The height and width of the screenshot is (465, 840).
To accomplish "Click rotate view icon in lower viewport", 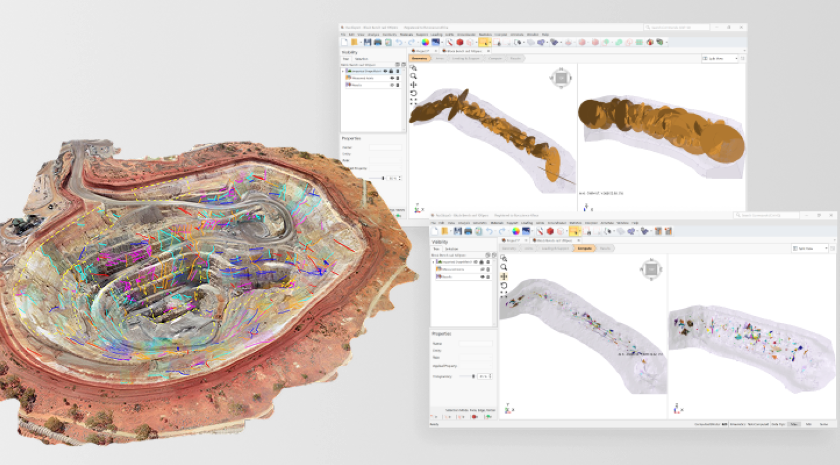I will [503, 285].
